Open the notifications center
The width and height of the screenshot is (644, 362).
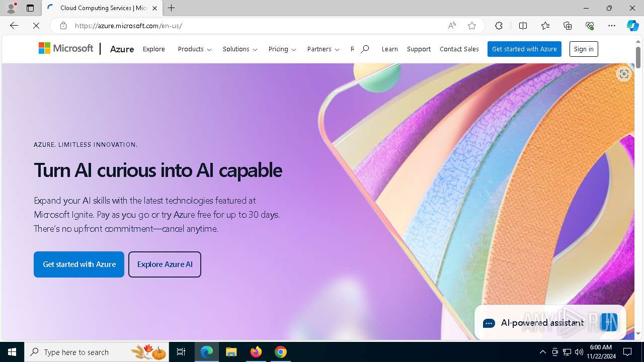tap(627, 352)
